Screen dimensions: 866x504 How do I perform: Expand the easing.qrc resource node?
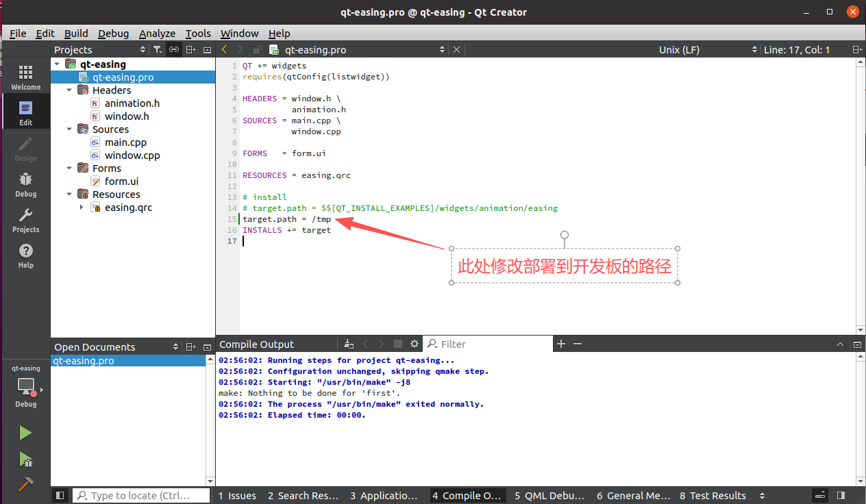(82, 207)
